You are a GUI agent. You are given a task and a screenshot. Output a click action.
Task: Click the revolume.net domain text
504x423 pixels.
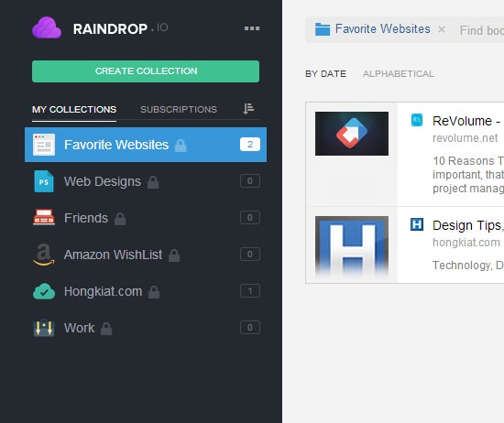pos(465,138)
